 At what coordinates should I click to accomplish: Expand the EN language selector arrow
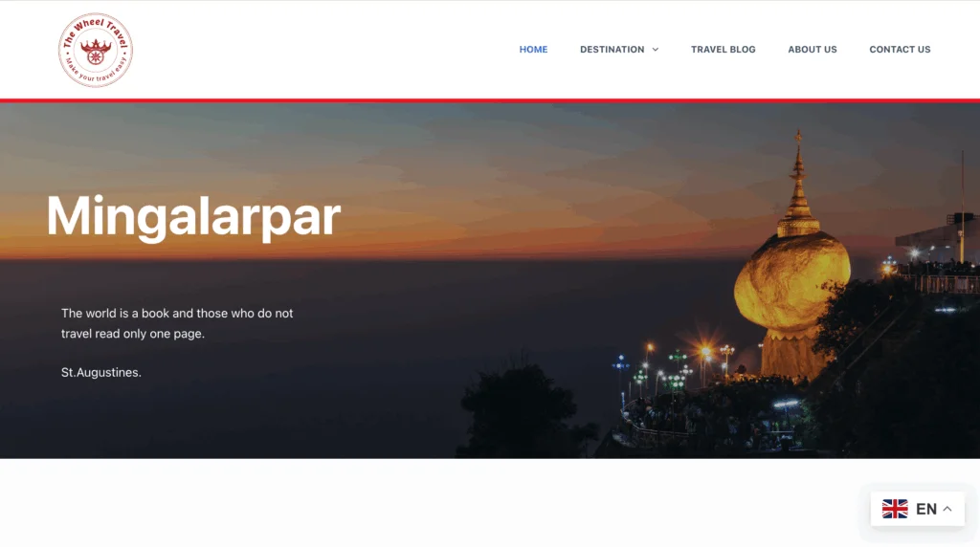(947, 509)
